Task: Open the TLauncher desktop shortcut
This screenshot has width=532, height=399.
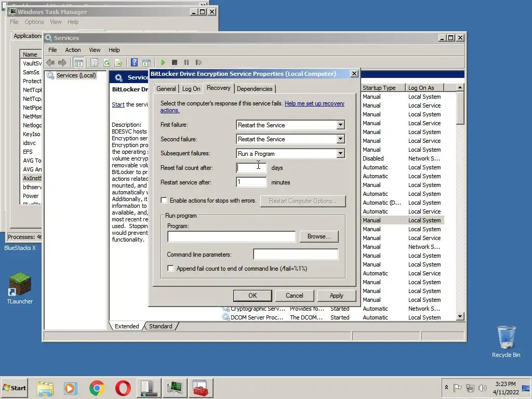Action: click(x=20, y=288)
